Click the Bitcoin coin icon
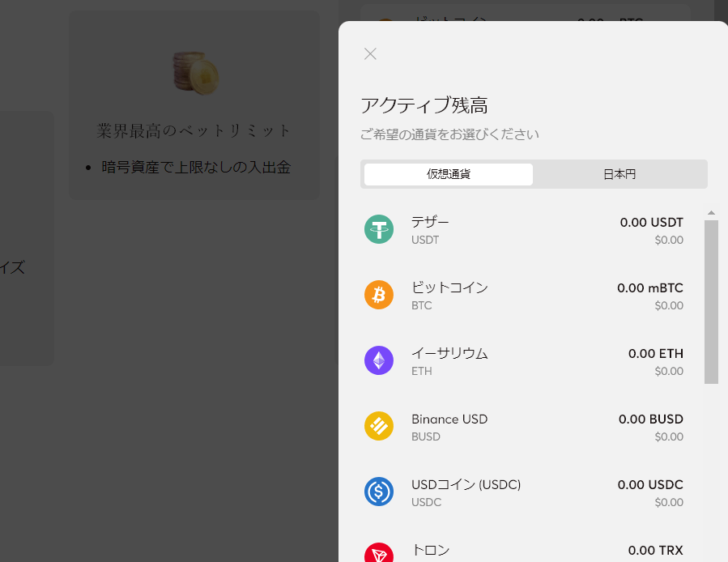Viewport: 728px width, 562px height. [379, 295]
